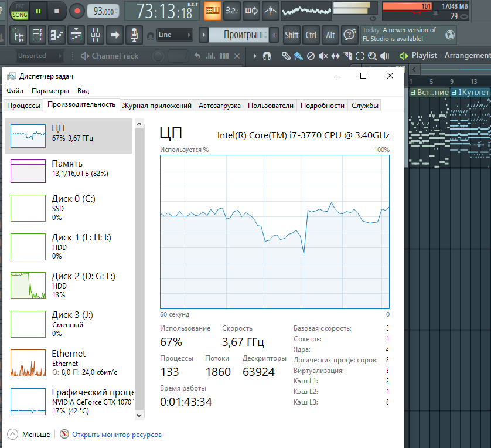Open the Playlist options arrow menu

254,56
